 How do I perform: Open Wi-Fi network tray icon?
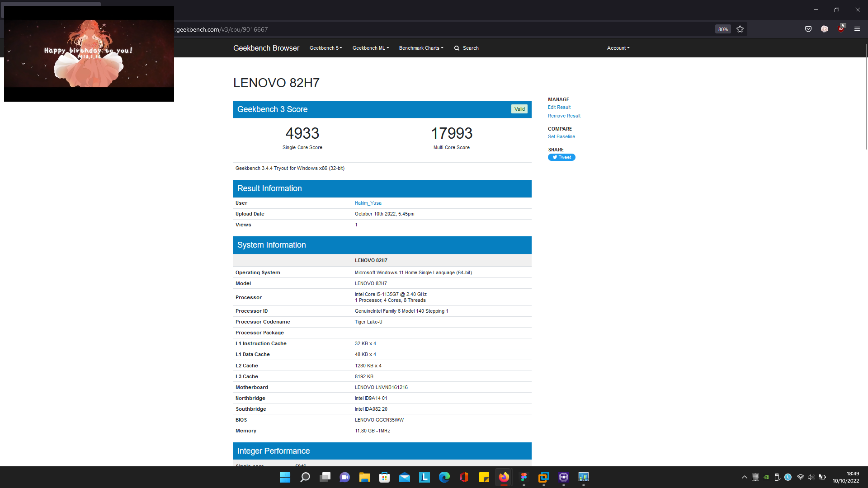pos(801,477)
